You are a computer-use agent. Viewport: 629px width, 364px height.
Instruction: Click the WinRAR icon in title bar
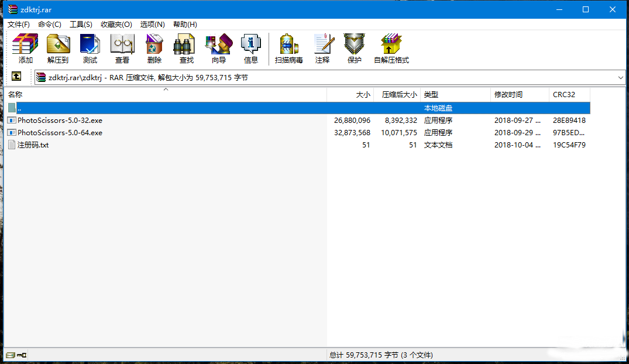point(12,9)
